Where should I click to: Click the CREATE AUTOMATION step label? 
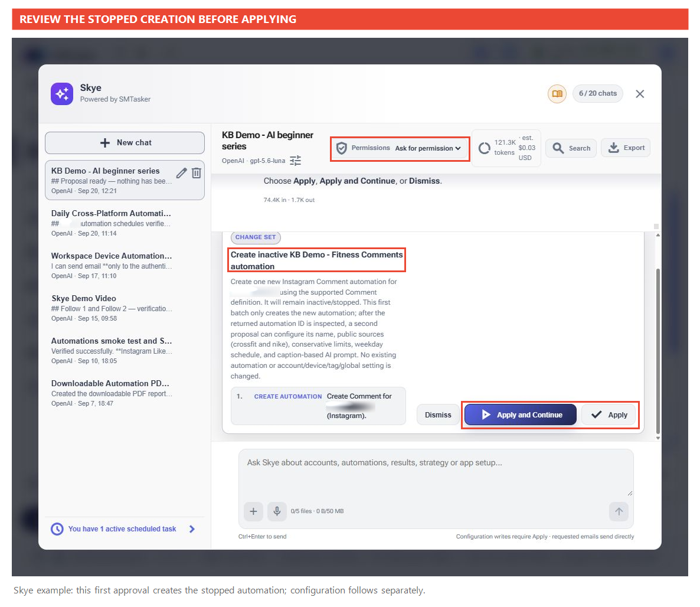pos(288,396)
